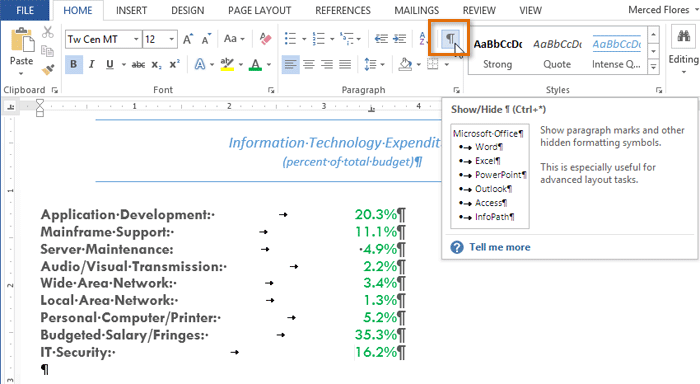The width and height of the screenshot is (700, 384).
Task: Center align the text
Action: (308, 65)
